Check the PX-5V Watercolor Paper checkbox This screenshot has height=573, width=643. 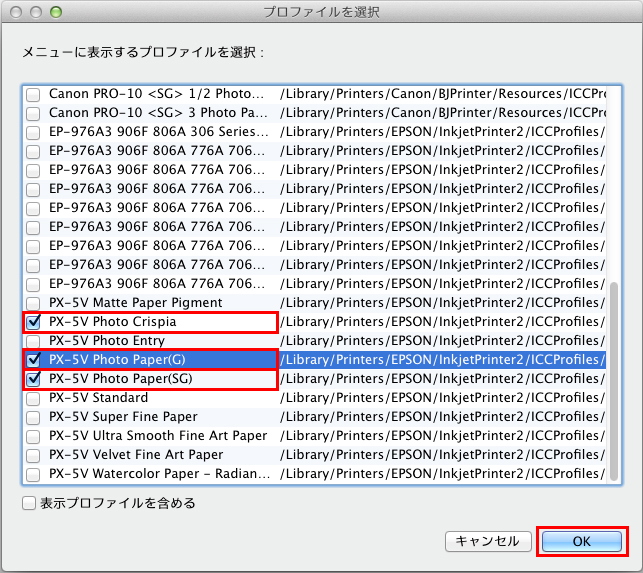click(33, 475)
